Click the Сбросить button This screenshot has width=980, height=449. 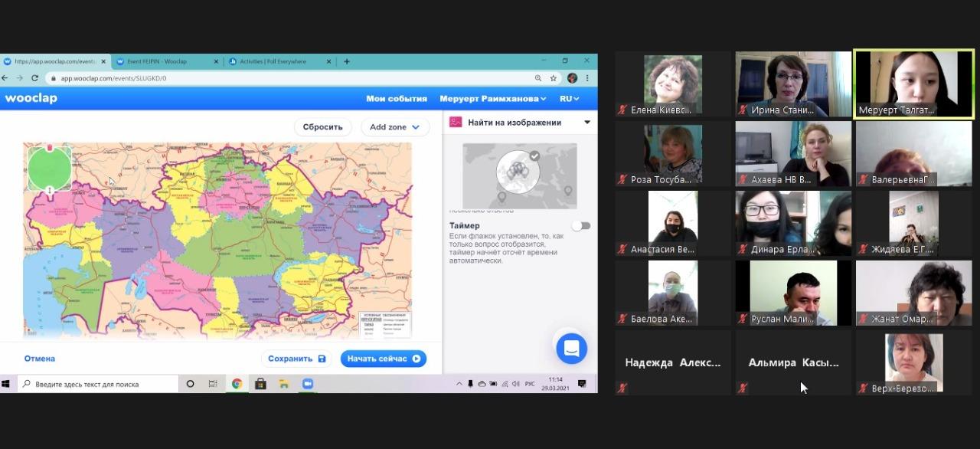(323, 127)
